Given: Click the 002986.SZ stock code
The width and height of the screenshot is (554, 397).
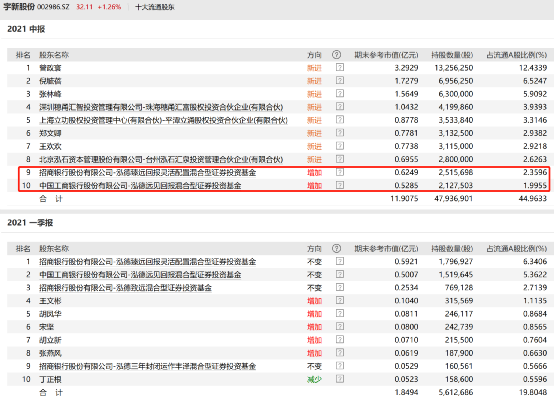Looking at the screenshot, I should (53, 7).
